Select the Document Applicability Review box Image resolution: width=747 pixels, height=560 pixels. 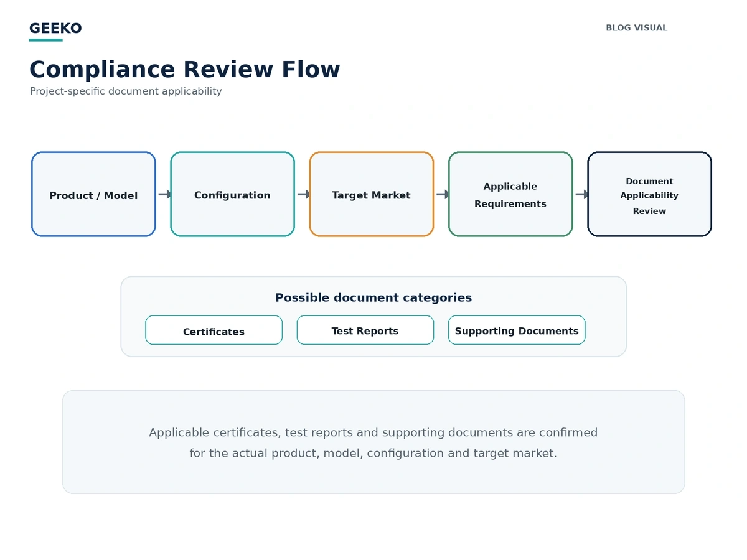tap(649, 194)
